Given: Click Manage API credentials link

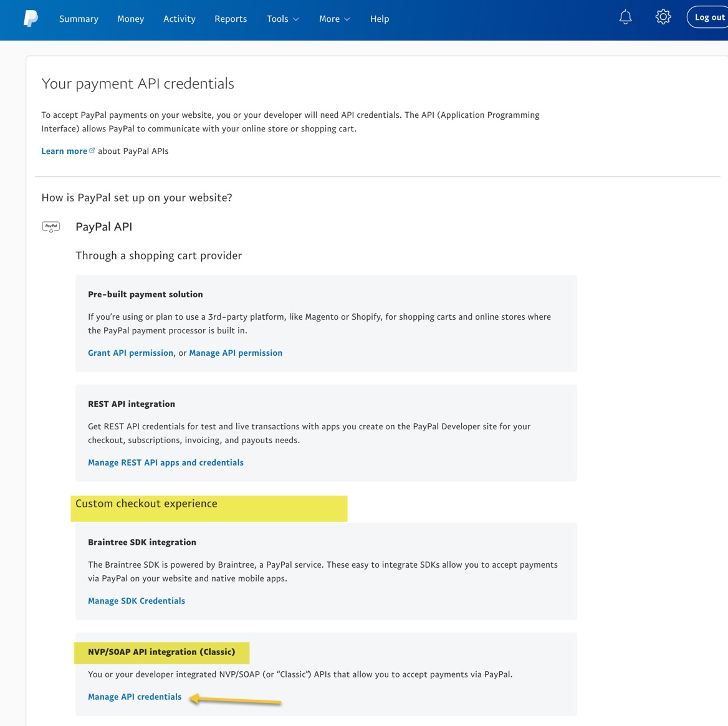Looking at the screenshot, I should pos(135,697).
